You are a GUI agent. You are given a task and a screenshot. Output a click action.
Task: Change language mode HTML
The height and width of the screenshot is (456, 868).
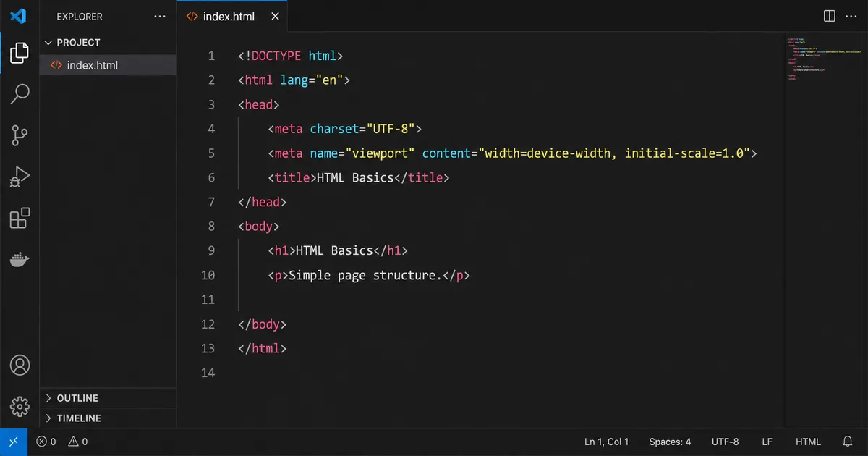(808, 442)
